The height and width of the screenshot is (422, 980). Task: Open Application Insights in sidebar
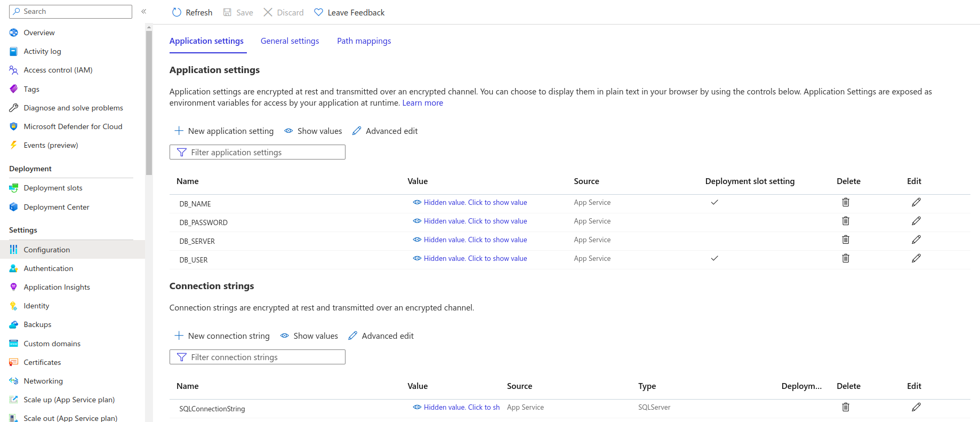57,287
